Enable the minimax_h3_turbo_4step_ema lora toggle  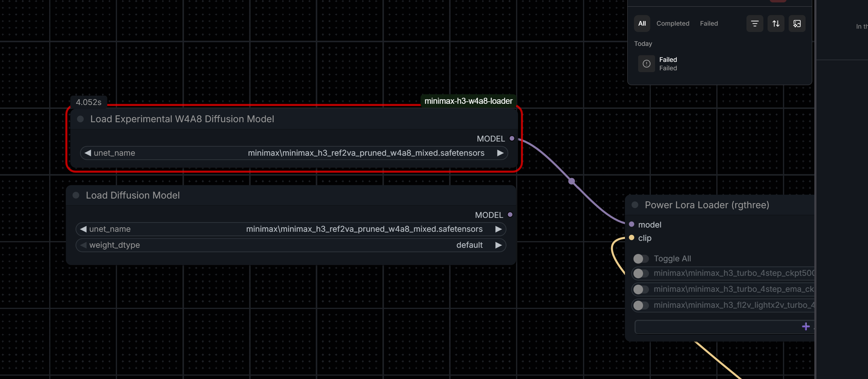point(641,289)
